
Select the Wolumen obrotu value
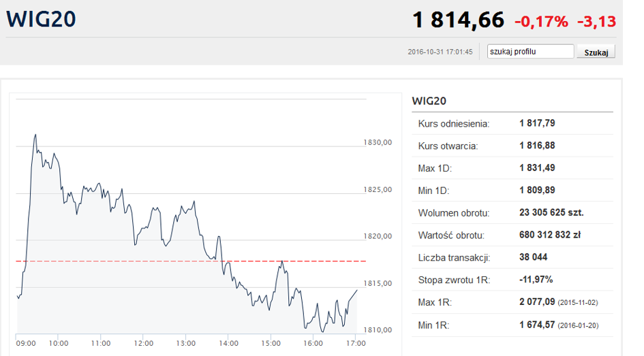point(551,212)
